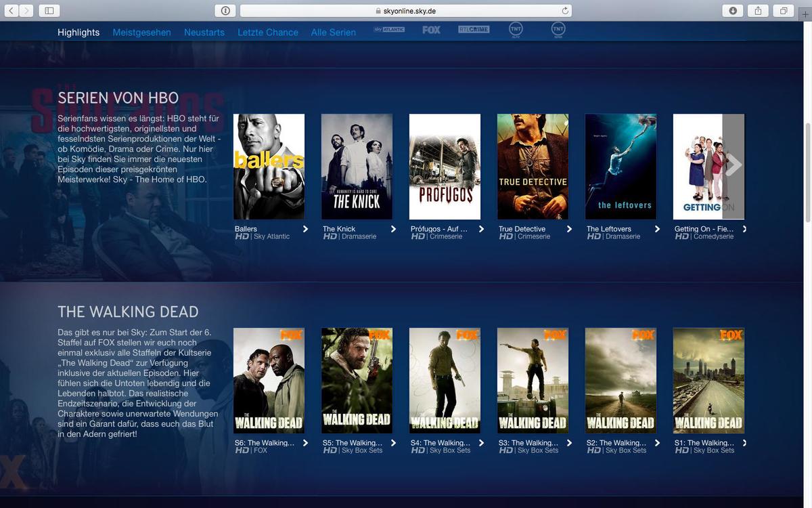Expand details arrow next to Prófugos
The height and width of the screenshot is (508, 812).
click(x=481, y=229)
